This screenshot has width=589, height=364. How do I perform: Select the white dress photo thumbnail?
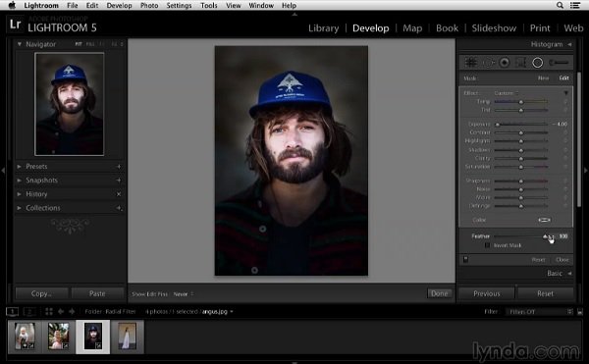tap(127, 337)
